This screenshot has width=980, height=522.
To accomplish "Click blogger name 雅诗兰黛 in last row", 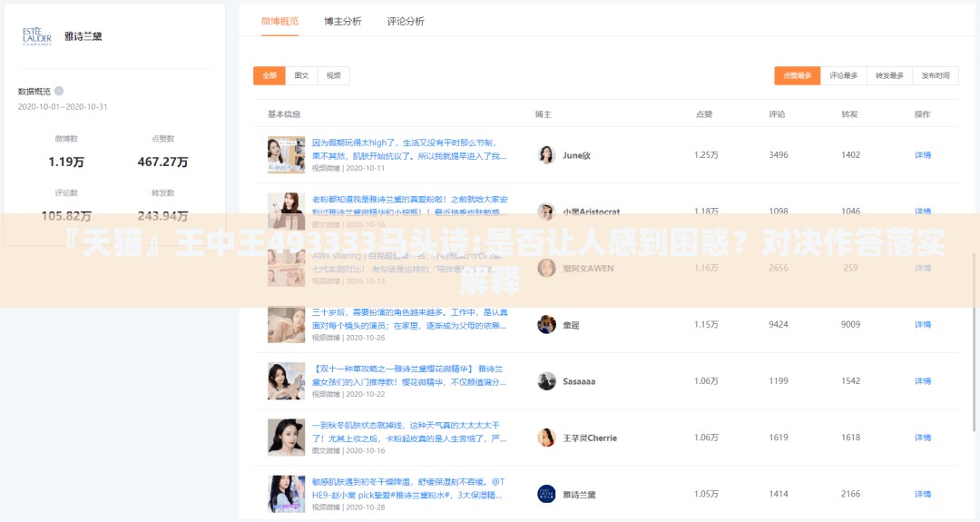I will 579,495.
